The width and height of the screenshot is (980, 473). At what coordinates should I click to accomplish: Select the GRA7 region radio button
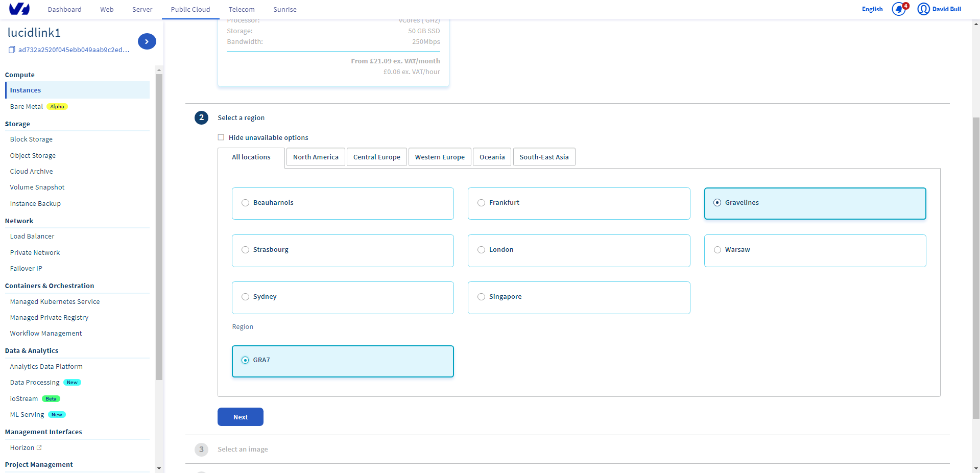point(245,360)
